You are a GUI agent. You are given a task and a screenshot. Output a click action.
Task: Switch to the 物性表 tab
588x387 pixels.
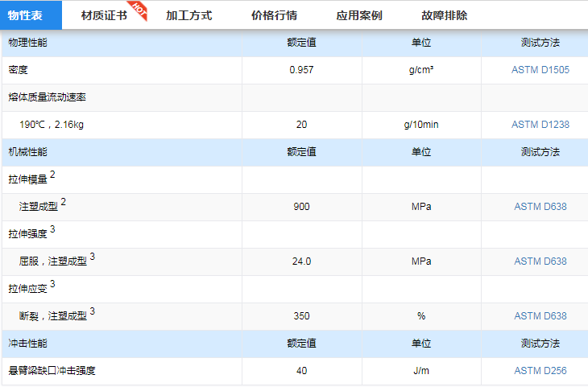[x=25, y=15]
